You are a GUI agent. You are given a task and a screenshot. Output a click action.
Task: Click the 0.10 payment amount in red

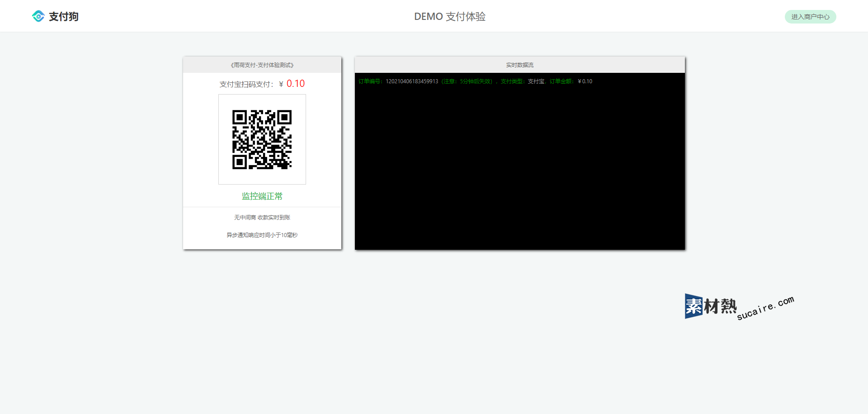click(x=296, y=84)
